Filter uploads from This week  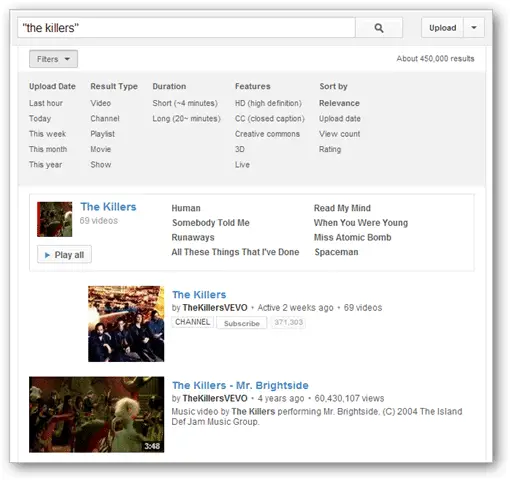47,134
